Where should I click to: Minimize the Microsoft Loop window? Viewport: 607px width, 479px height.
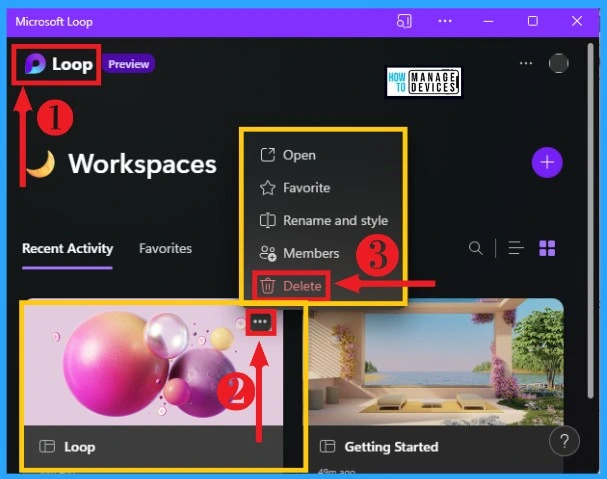[x=489, y=21]
